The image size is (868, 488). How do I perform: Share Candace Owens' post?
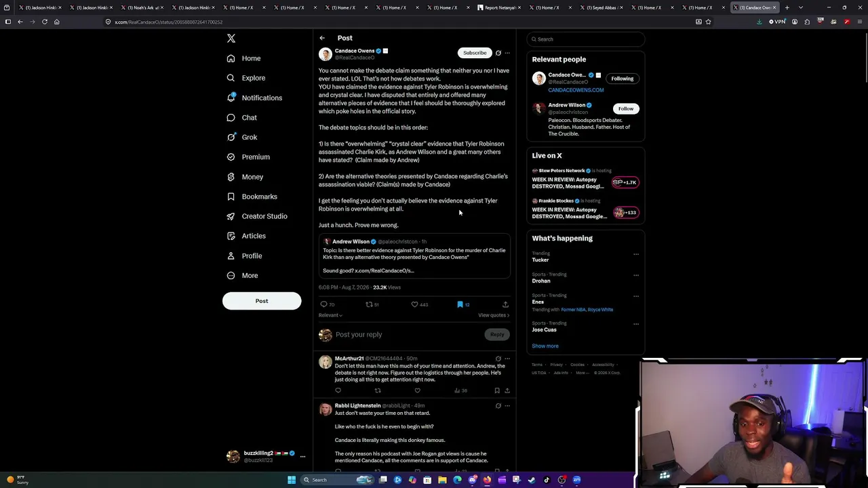click(x=505, y=304)
